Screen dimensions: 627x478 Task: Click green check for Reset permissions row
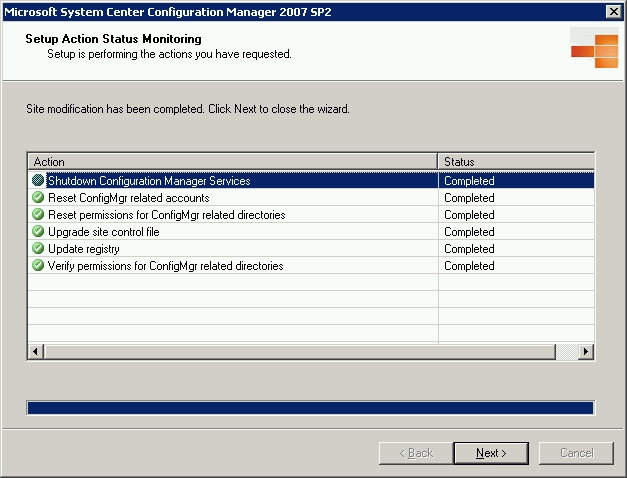click(38, 214)
